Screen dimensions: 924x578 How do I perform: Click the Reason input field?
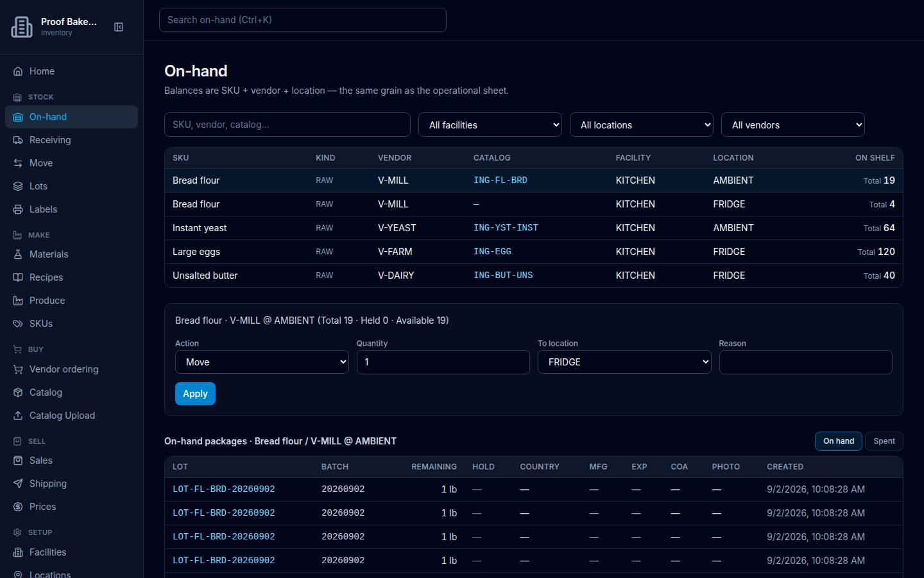[x=806, y=362]
